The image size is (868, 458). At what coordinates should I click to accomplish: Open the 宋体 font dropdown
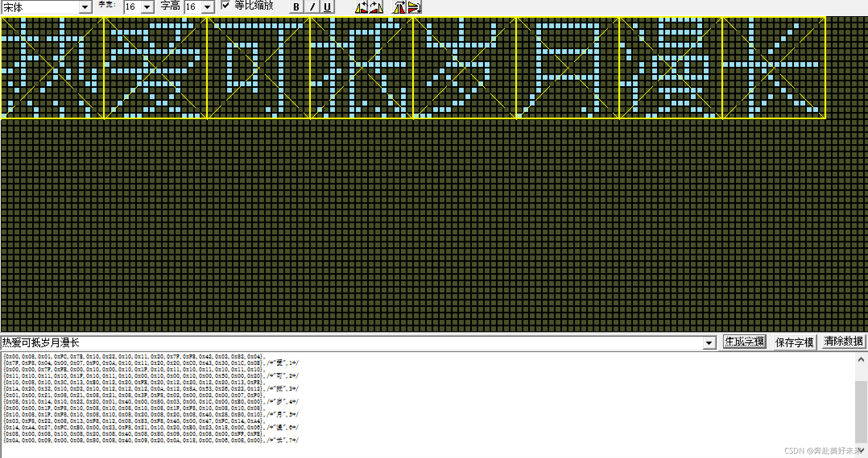click(x=85, y=7)
